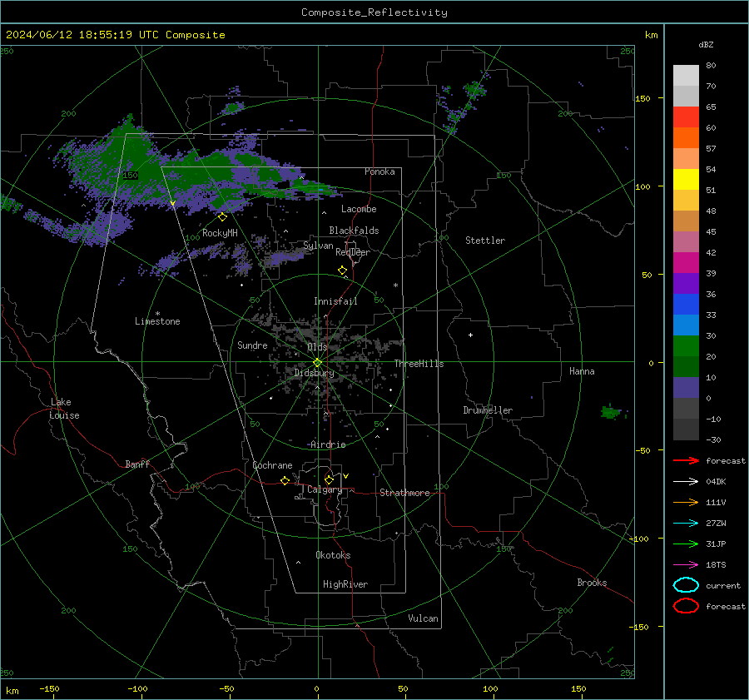Screen dimensions: 749x700
Task: Click the Calgary city label
Action: point(325,489)
